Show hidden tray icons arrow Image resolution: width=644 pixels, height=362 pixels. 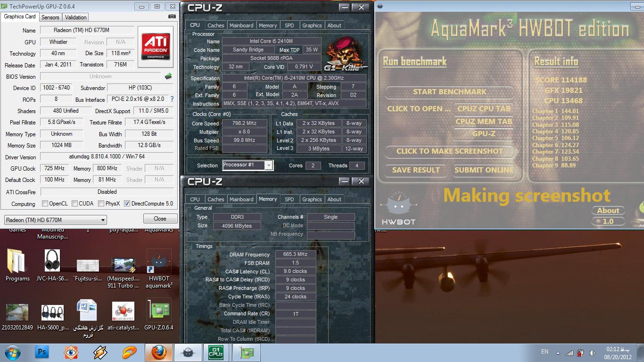click(x=558, y=353)
